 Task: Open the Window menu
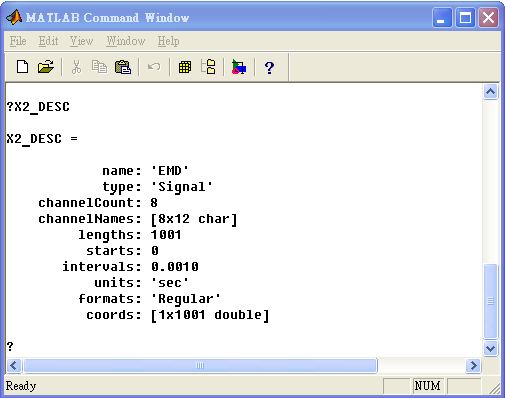click(x=126, y=41)
